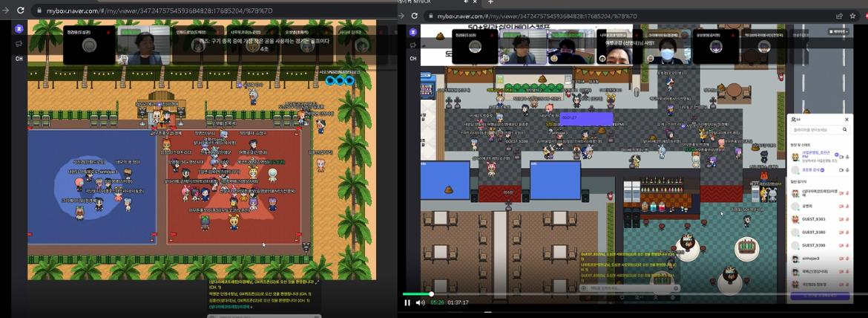
Task: Open the megaphone announcements icon in right window
Action: (x=413, y=45)
